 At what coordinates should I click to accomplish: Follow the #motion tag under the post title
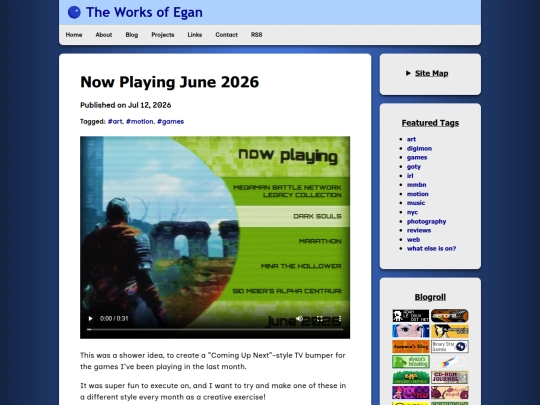pos(139,122)
